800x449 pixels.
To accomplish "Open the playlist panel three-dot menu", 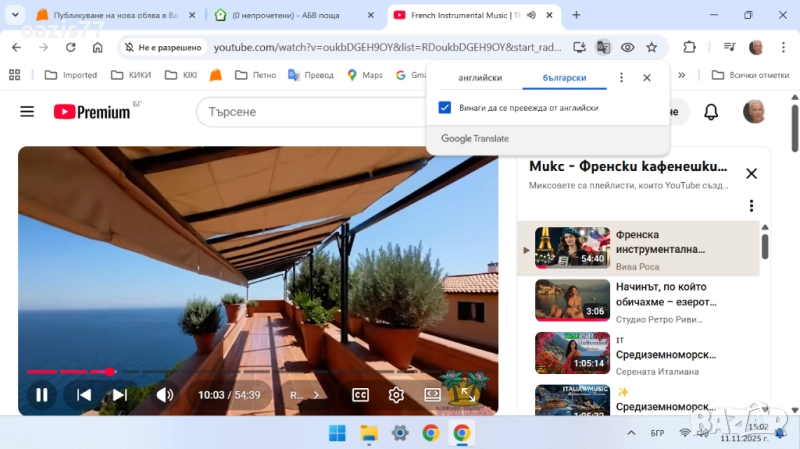I will [751, 206].
